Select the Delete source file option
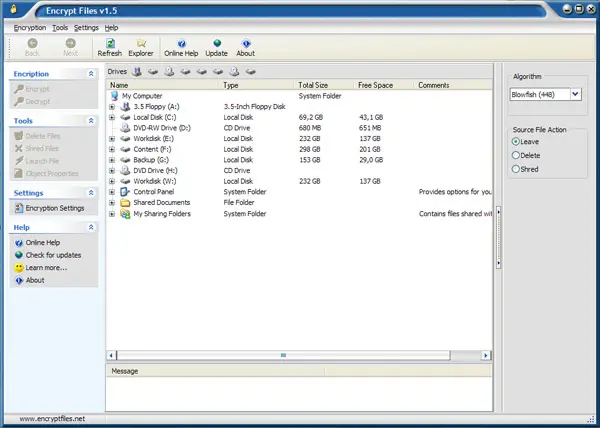The image size is (600, 428). [x=516, y=155]
